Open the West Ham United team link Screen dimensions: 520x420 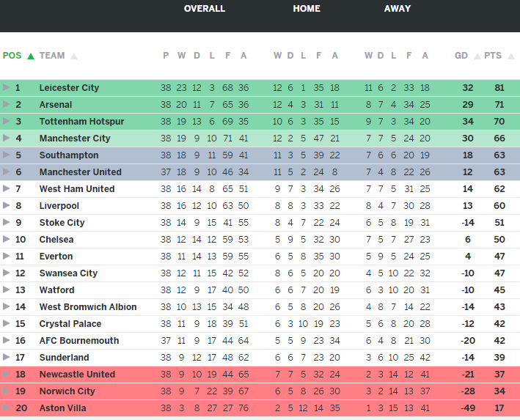pos(77,189)
